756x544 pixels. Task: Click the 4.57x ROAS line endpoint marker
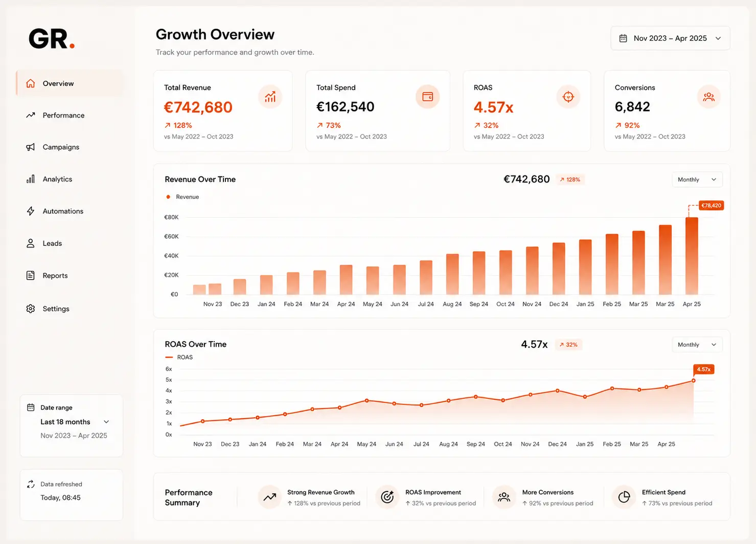(x=694, y=380)
